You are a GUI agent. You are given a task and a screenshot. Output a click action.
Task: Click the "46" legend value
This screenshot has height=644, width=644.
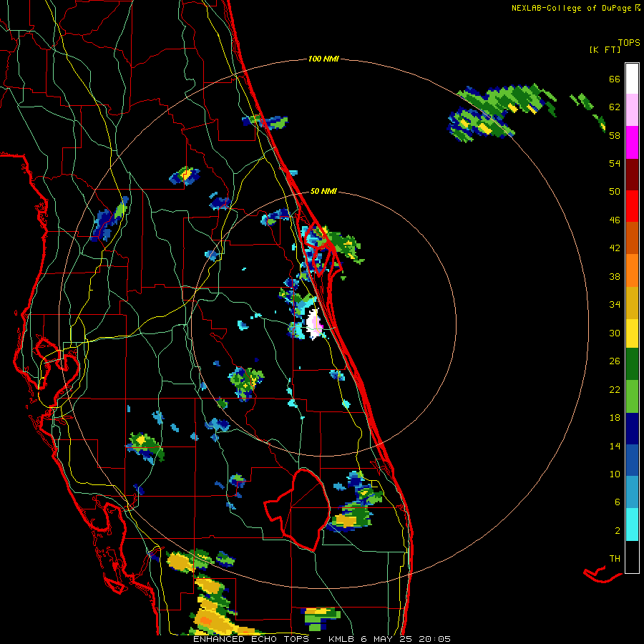[615, 220]
